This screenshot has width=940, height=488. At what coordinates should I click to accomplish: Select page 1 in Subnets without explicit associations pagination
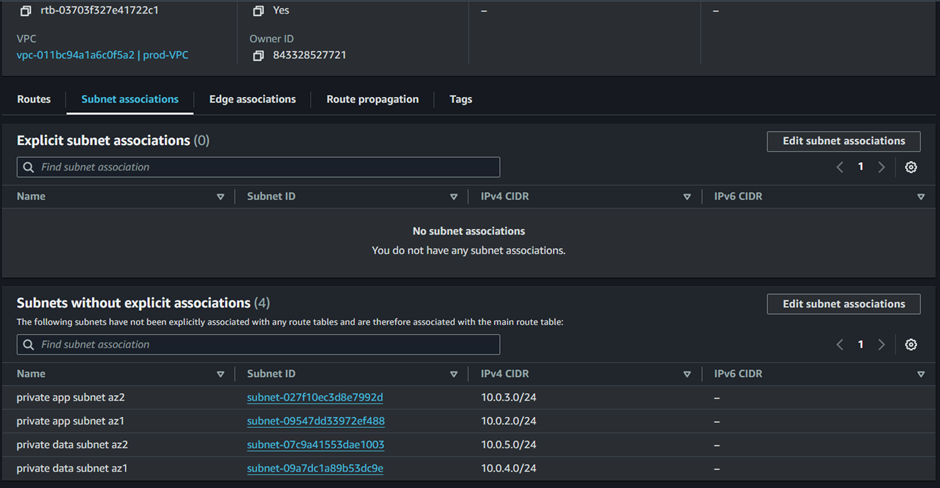click(x=860, y=345)
